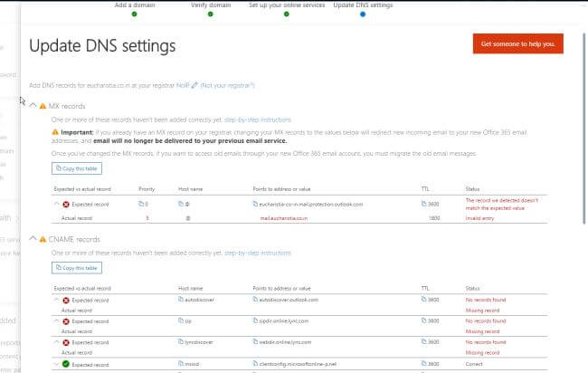Toggle the sip row chevron
588x373 pixels.
pos(57,321)
